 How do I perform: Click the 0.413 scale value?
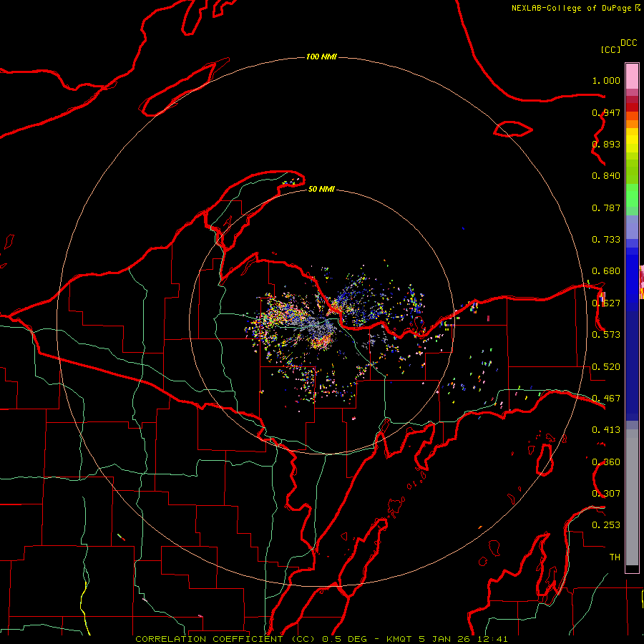click(606, 430)
